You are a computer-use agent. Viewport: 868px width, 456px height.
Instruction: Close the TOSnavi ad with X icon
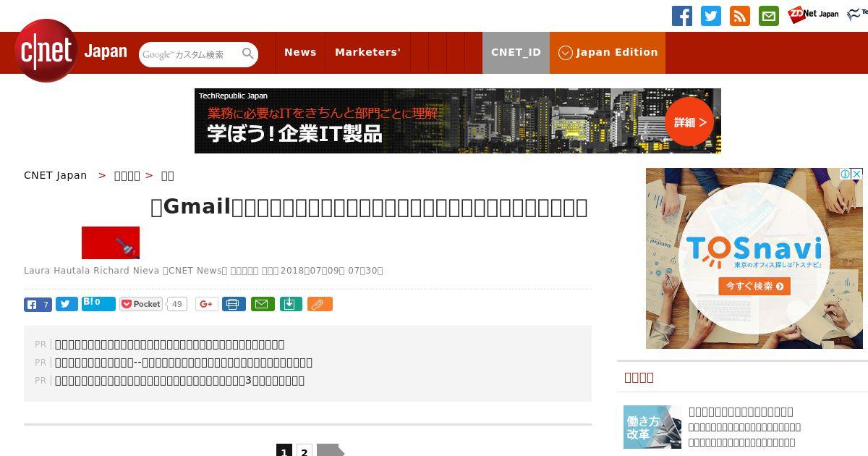click(856, 174)
